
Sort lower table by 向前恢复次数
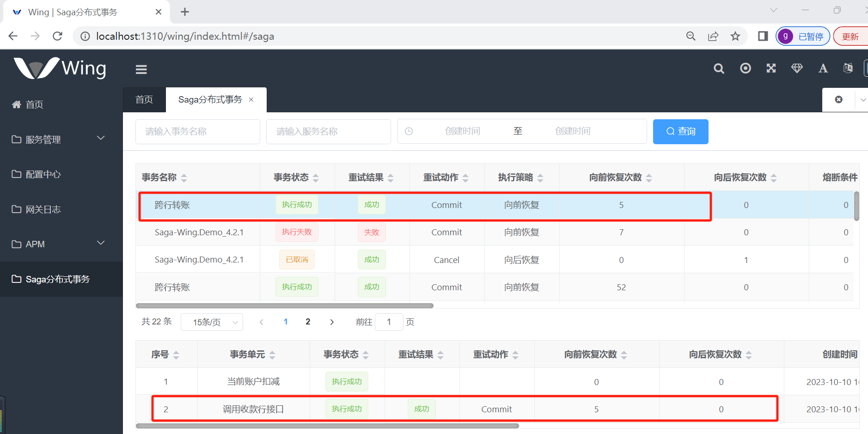624,355
